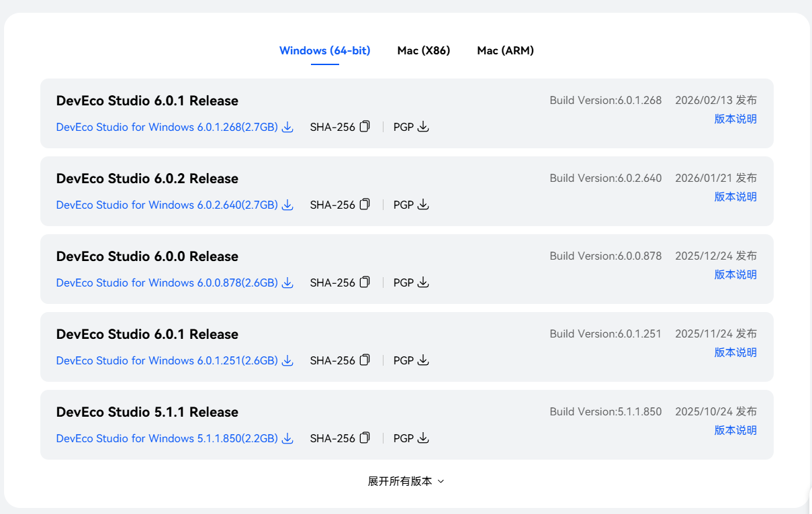Click the 2026/02/13 发布 date text
The image size is (812, 514).
(x=716, y=100)
